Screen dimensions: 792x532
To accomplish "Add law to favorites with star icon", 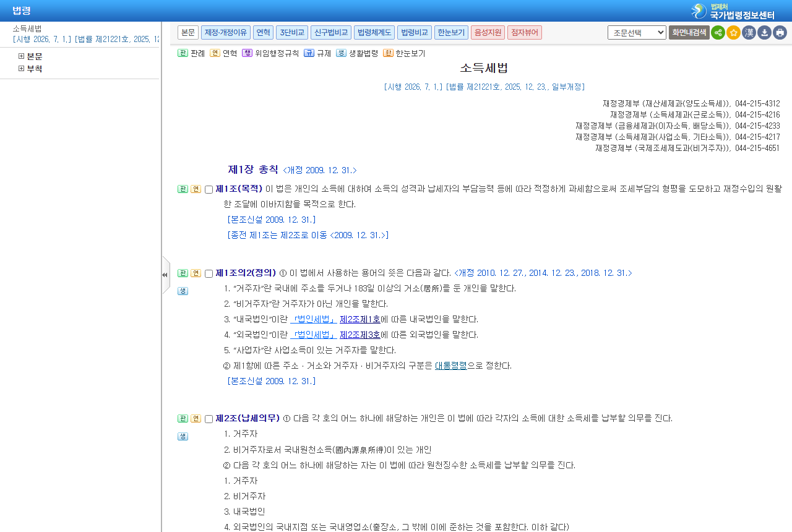I will (733, 32).
